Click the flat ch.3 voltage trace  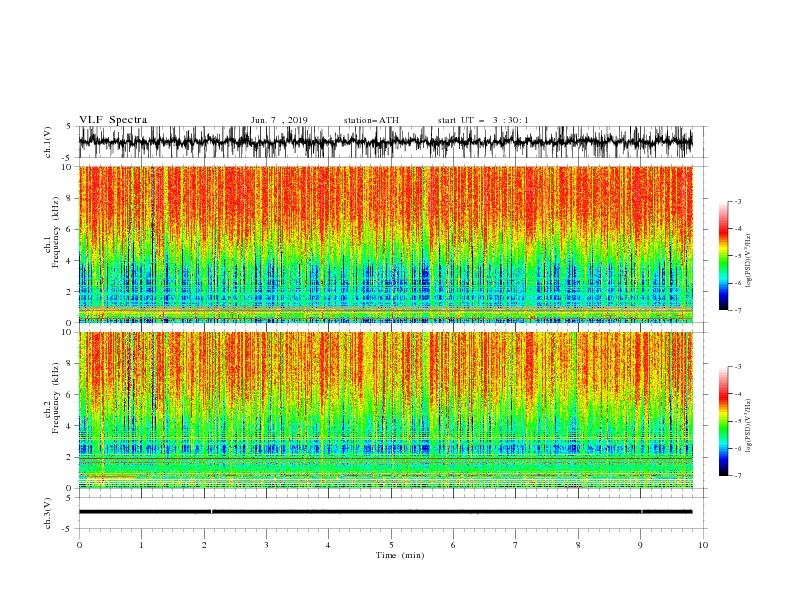[385, 512]
